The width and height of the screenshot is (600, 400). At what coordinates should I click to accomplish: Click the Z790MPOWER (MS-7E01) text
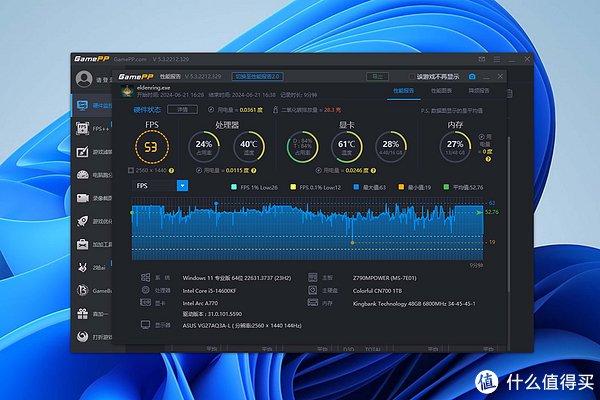pyautogui.click(x=384, y=278)
